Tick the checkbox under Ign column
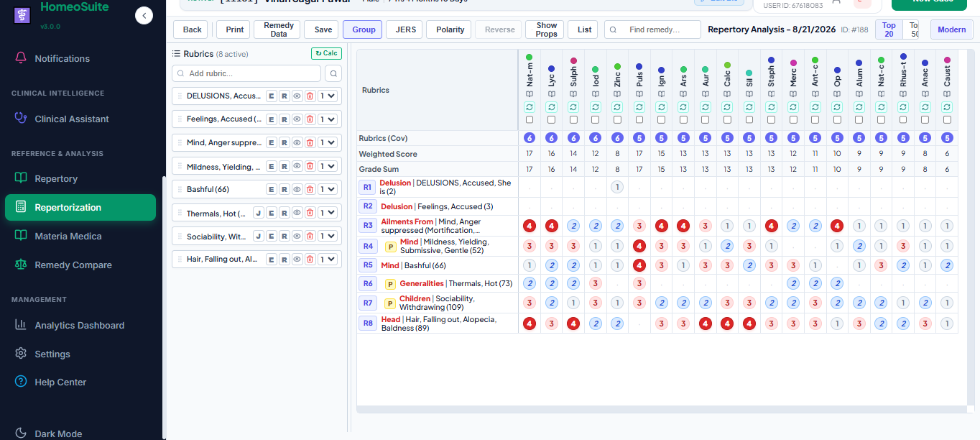The image size is (980, 440). coord(661,120)
